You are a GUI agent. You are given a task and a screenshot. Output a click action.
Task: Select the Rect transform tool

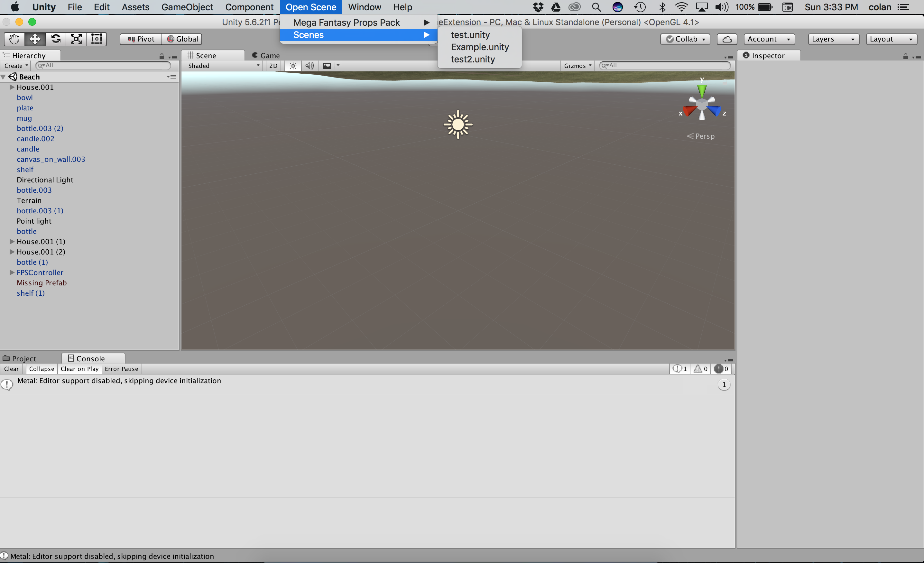[97, 39]
